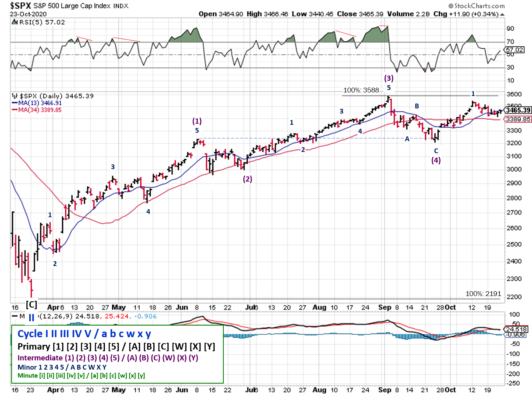
Task: Click the purple (3) wave label at peak
Action: [x=389, y=78]
